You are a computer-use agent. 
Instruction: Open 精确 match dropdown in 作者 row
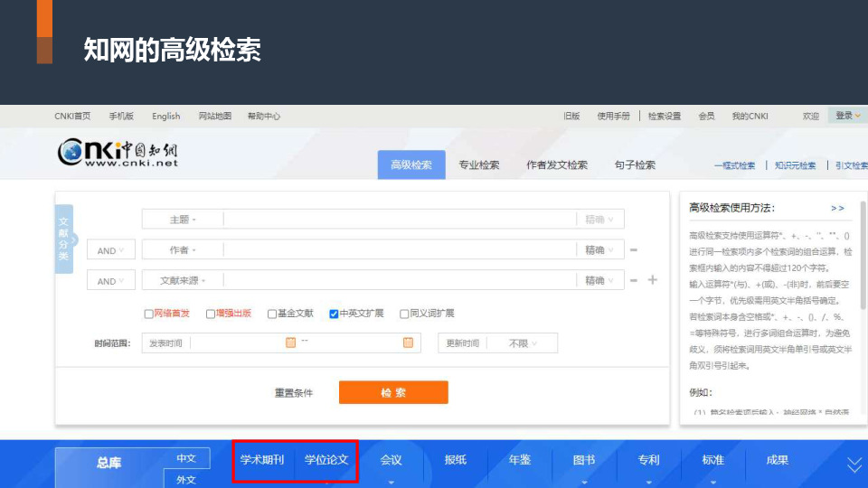(x=599, y=250)
